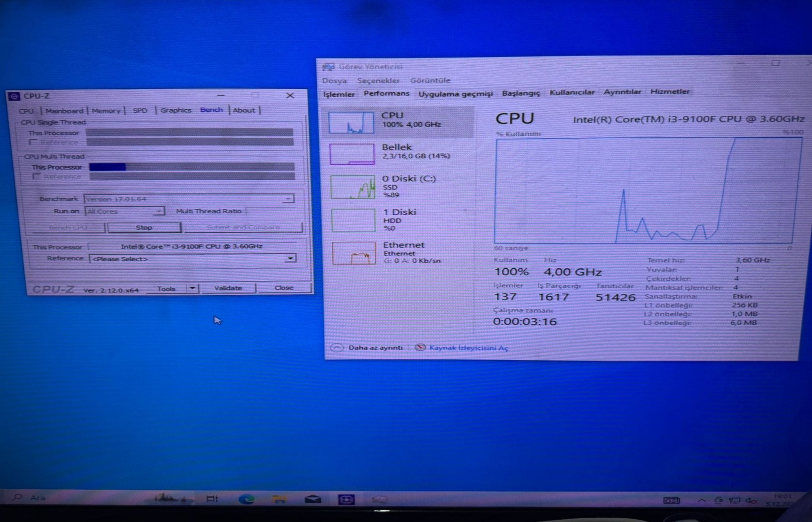Open the SPD tab in CPU-Z
Image resolution: width=812 pixels, height=522 pixels.
pos(140,111)
